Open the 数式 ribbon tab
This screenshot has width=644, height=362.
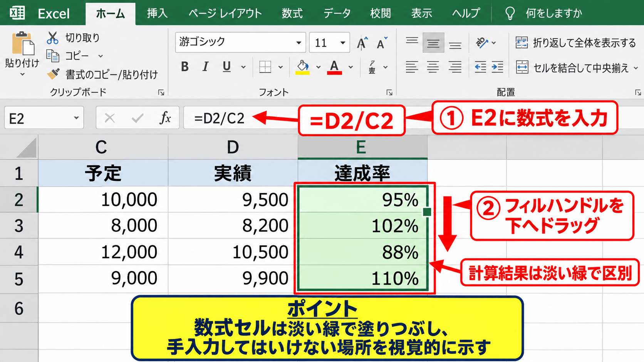pyautogui.click(x=292, y=13)
